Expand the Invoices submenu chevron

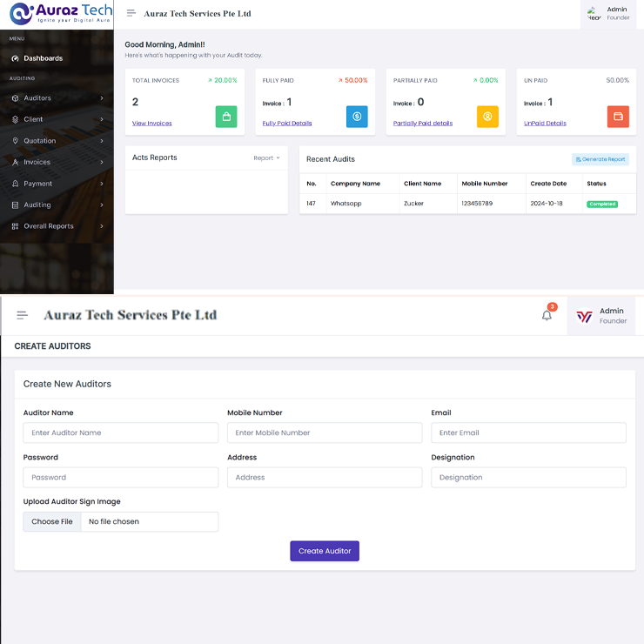pos(102,162)
